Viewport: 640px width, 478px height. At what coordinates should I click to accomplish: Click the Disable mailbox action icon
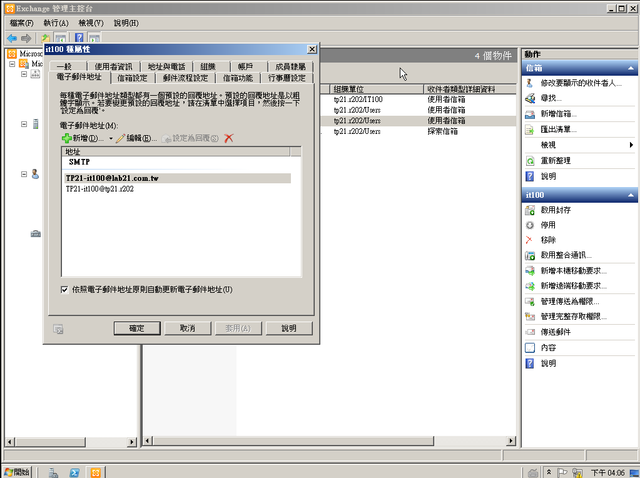(530, 225)
